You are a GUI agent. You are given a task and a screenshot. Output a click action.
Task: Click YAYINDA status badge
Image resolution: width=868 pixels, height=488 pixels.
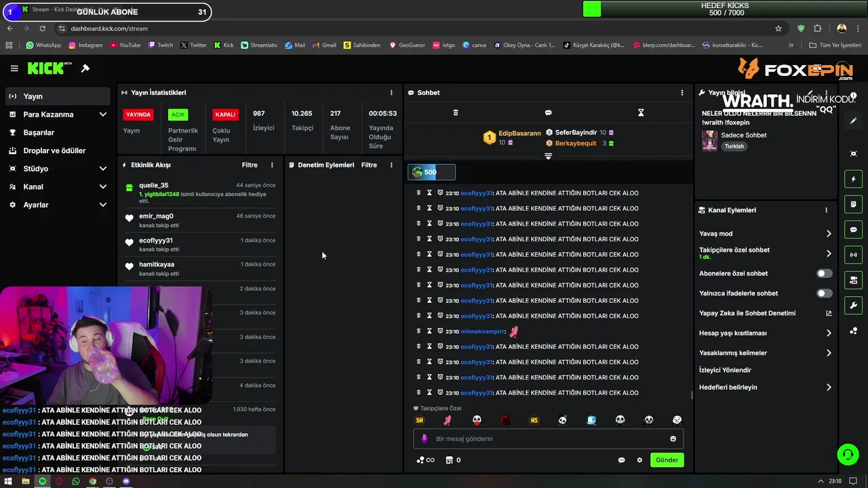click(138, 115)
